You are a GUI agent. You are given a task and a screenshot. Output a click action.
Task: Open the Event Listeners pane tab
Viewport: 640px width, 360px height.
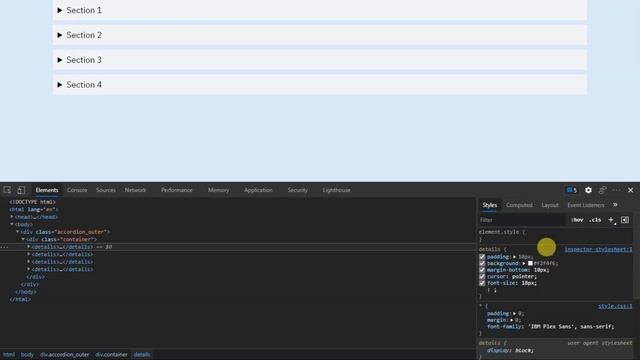click(586, 205)
